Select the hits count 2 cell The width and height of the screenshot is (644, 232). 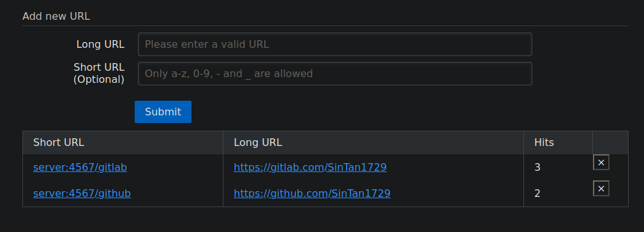(x=558, y=193)
